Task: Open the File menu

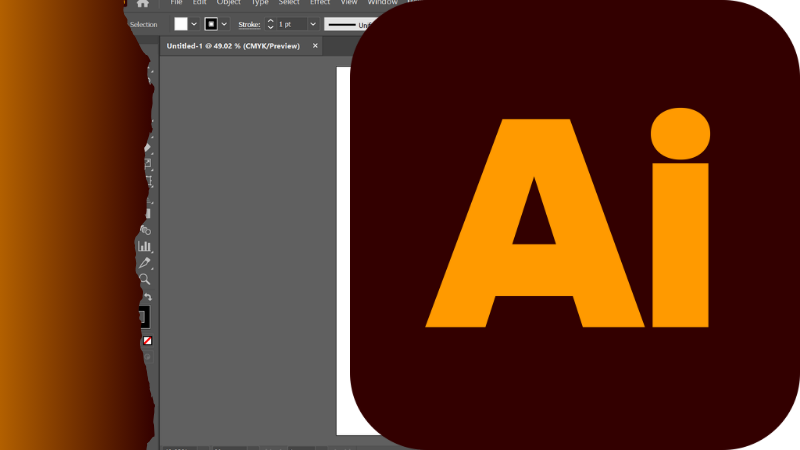Action: [x=176, y=3]
